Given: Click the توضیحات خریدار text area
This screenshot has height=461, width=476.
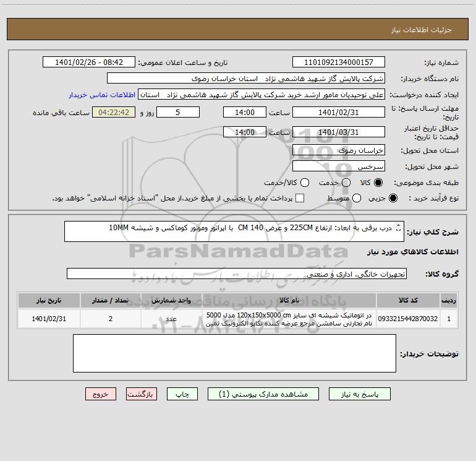Looking at the screenshot, I should click(x=234, y=353).
